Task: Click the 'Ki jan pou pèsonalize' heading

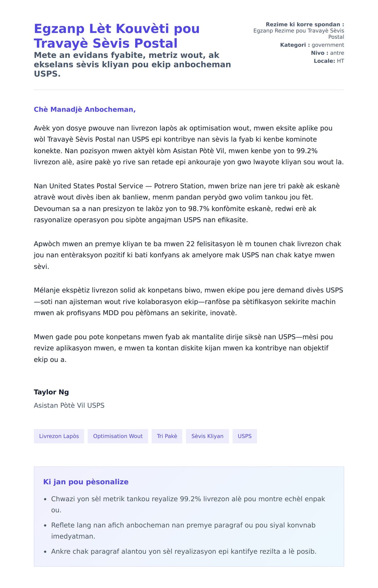Action: pyautogui.click(x=86, y=482)
